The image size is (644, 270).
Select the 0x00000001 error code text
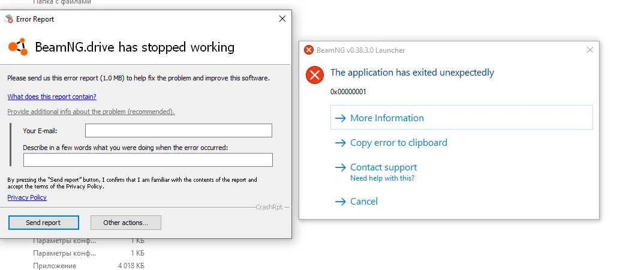(348, 92)
